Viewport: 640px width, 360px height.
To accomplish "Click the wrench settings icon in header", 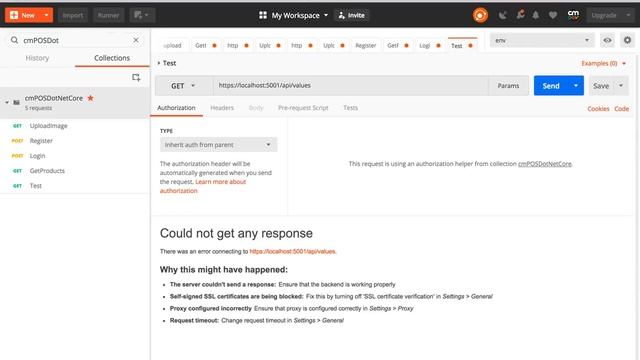I will click(520, 15).
